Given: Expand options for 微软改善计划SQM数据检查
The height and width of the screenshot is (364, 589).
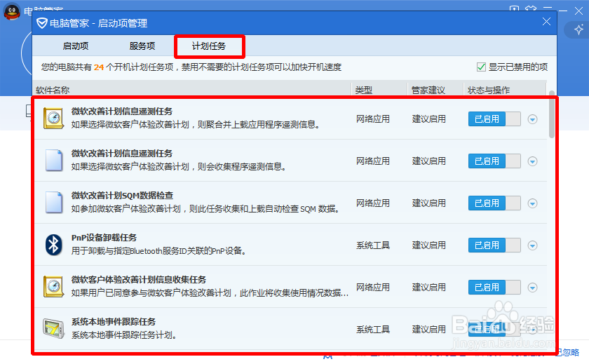Looking at the screenshot, I should click(532, 203).
